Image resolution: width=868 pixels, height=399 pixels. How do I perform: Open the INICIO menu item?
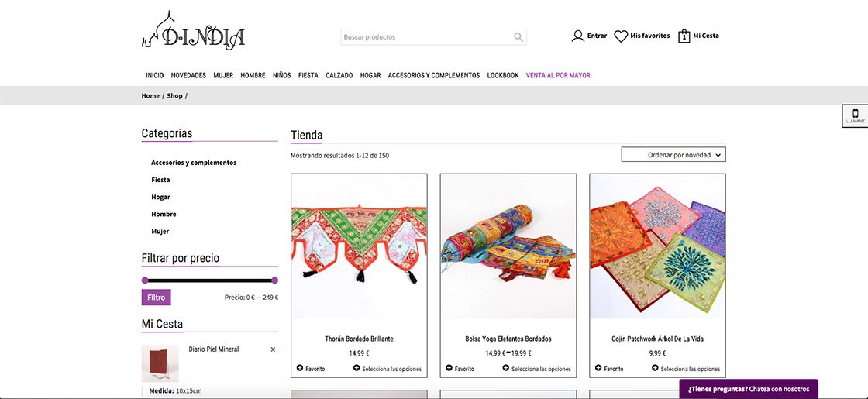tap(154, 75)
